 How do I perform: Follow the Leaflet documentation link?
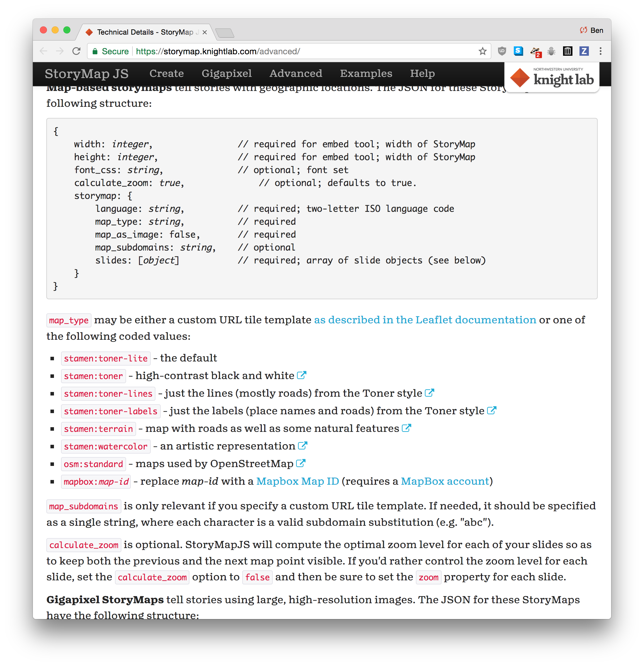(425, 320)
